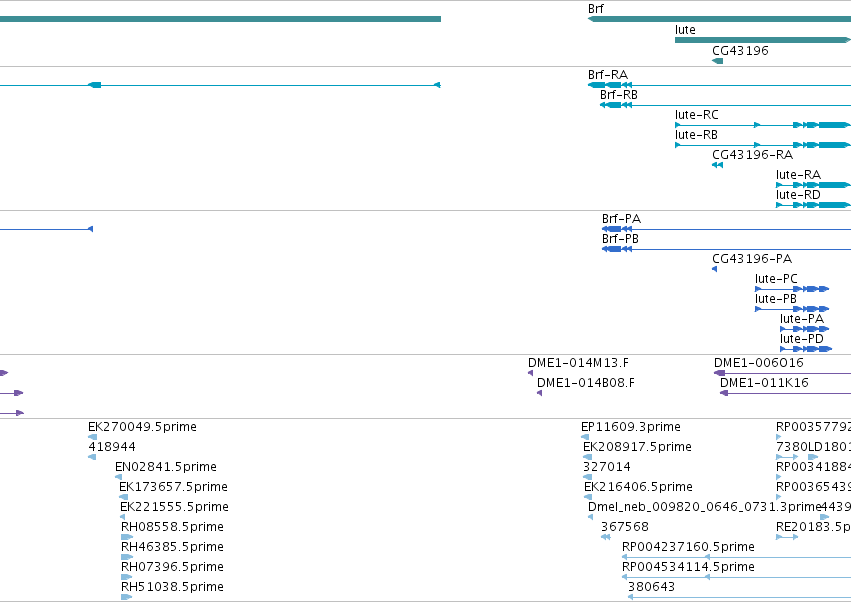Select the DME1-006O16 feature
Image resolution: width=851 pixels, height=602 pixels.
click(782, 373)
